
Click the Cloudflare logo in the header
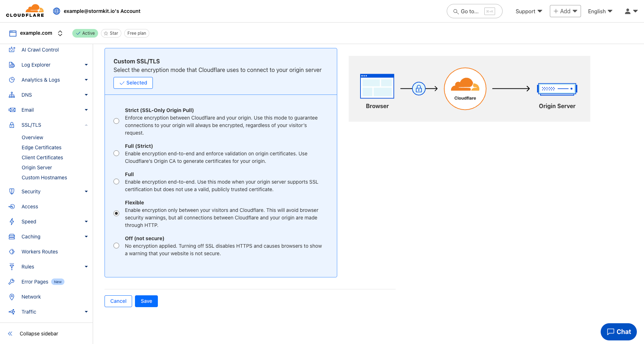(24, 11)
